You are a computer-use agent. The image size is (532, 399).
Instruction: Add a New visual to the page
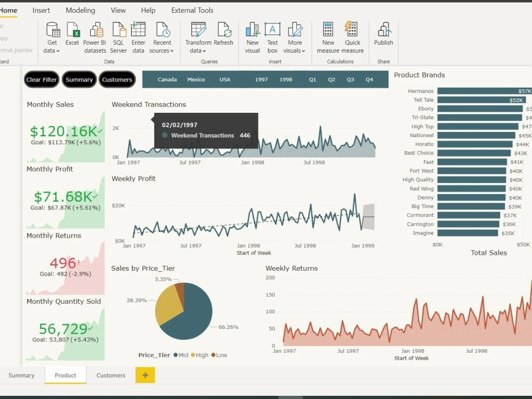pyautogui.click(x=252, y=36)
